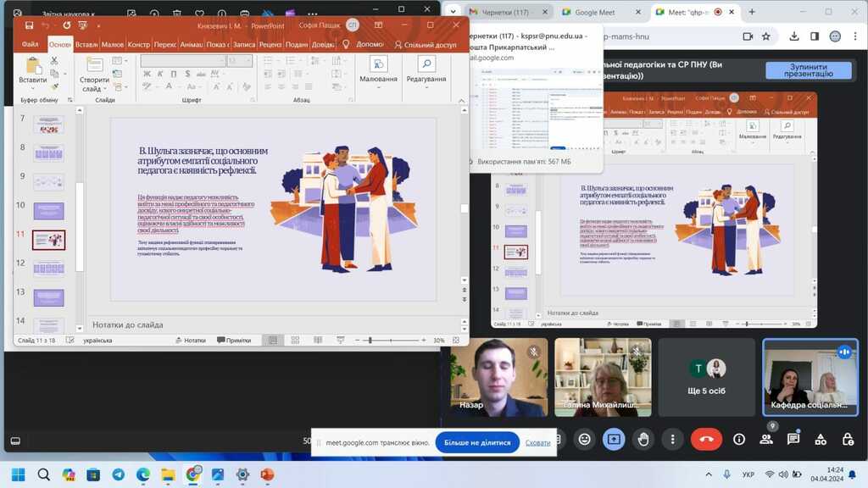The height and width of the screenshot is (488, 868).
Task: Switch to slide sorter view
Action: click(292, 340)
